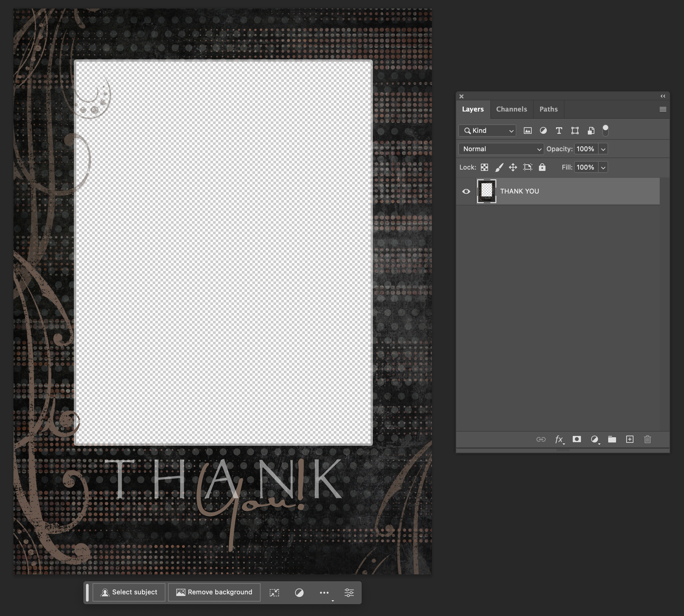Click the Remove background button
The width and height of the screenshot is (684, 616).
tap(214, 592)
